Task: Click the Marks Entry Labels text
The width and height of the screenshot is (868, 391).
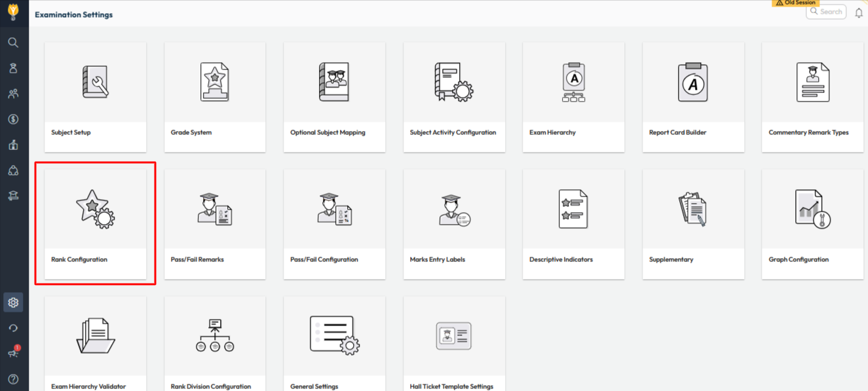Action: [437, 259]
